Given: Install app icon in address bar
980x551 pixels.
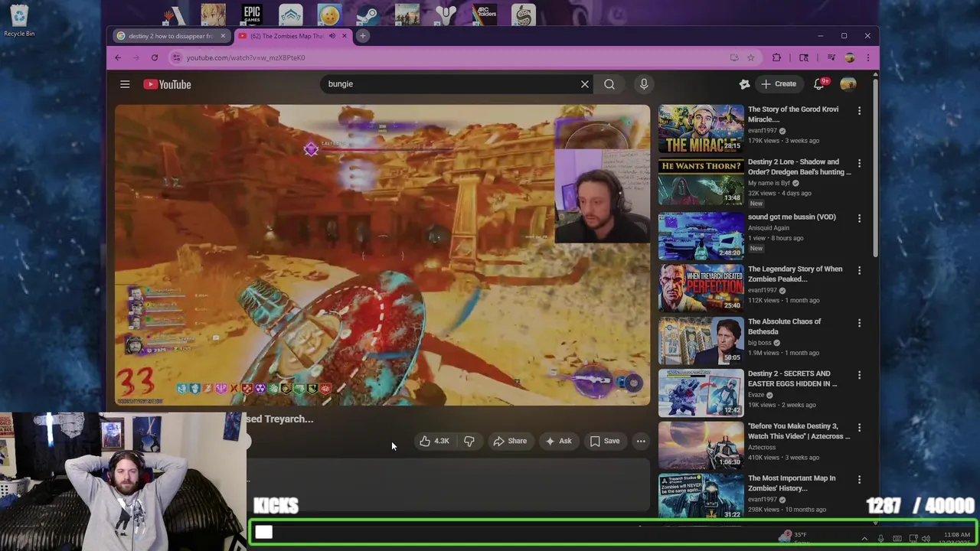Looking at the screenshot, I should [x=734, y=57].
